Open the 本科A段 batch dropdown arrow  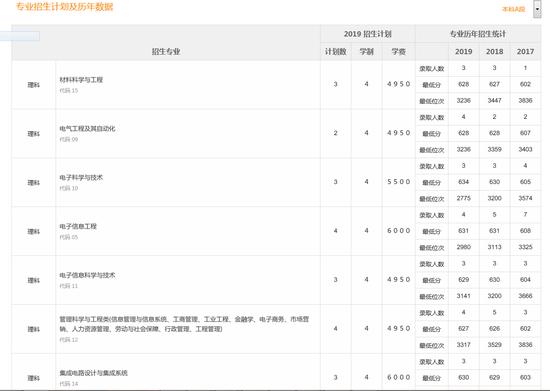point(537,9)
